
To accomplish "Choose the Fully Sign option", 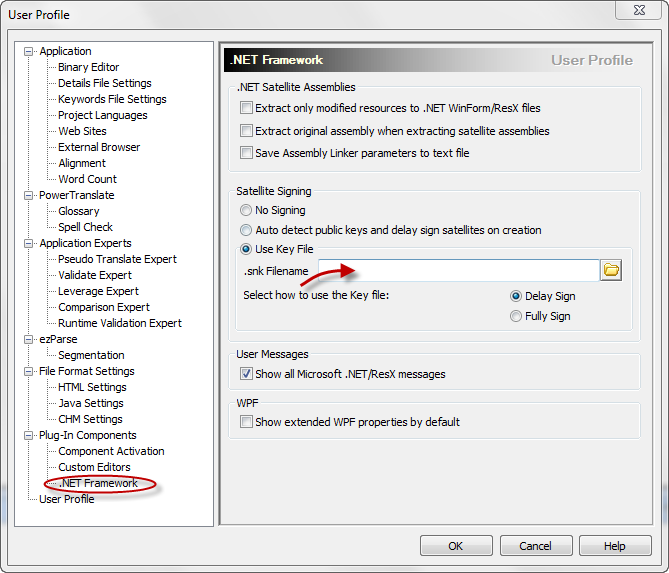I will pyautogui.click(x=516, y=316).
